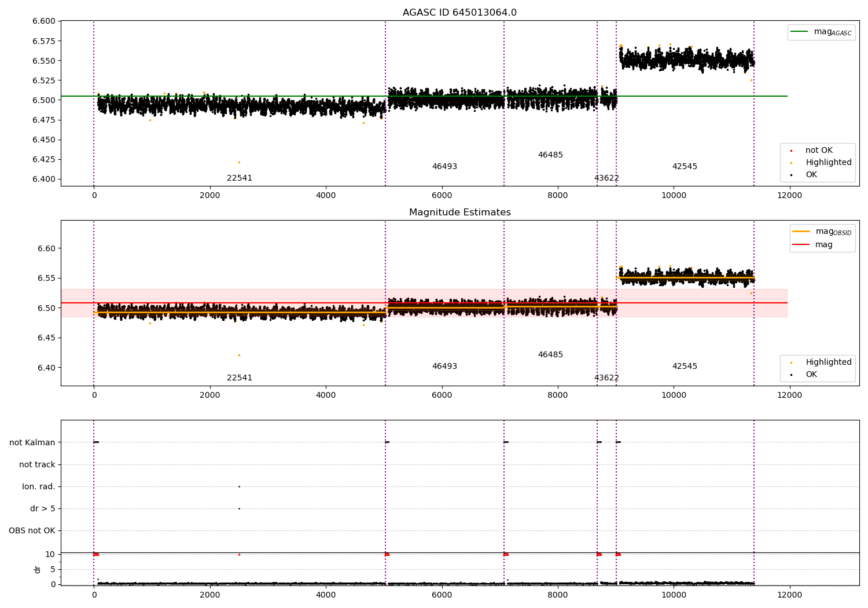Select the mag OBSID legend entry
Image resolution: width=868 pixels, height=608 pixels.
pos(822,232)
